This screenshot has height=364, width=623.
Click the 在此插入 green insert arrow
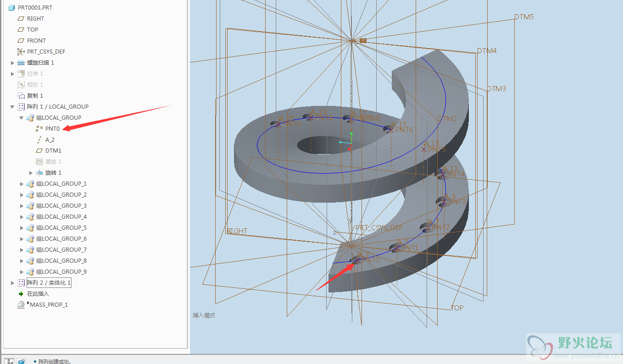coord(21,294)
